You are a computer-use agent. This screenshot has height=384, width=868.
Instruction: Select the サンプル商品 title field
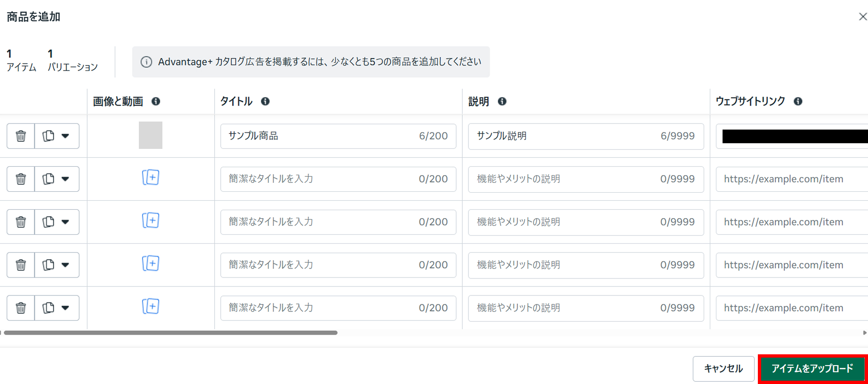point(320,136)
